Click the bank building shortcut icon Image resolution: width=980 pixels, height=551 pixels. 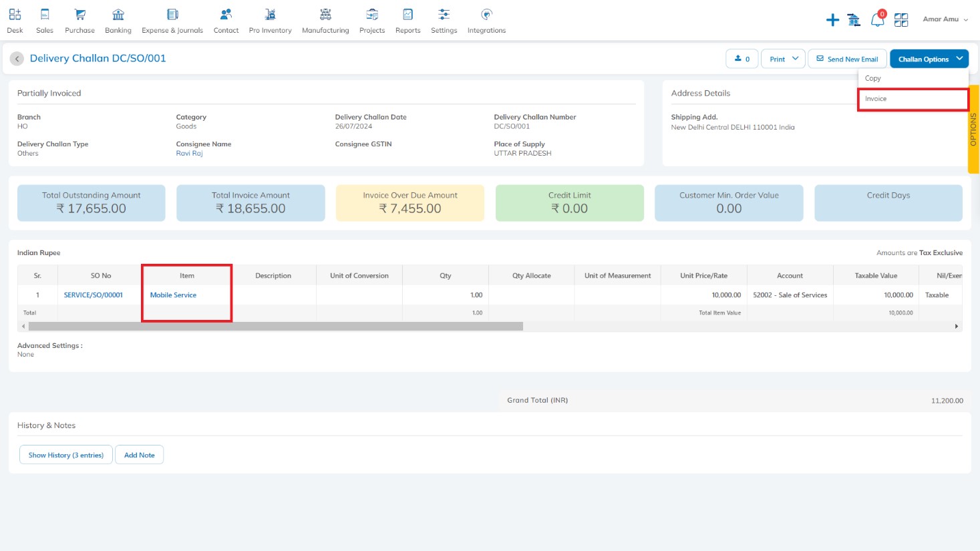click(854, 20)
